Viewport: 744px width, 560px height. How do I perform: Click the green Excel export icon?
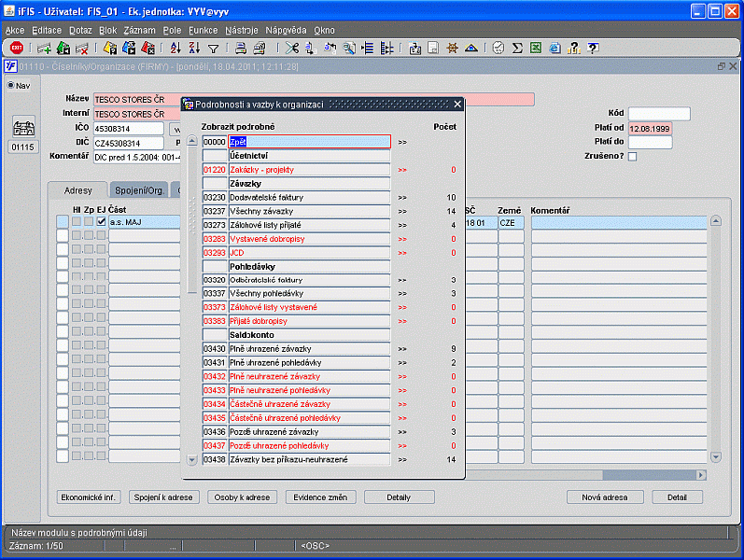536,48
